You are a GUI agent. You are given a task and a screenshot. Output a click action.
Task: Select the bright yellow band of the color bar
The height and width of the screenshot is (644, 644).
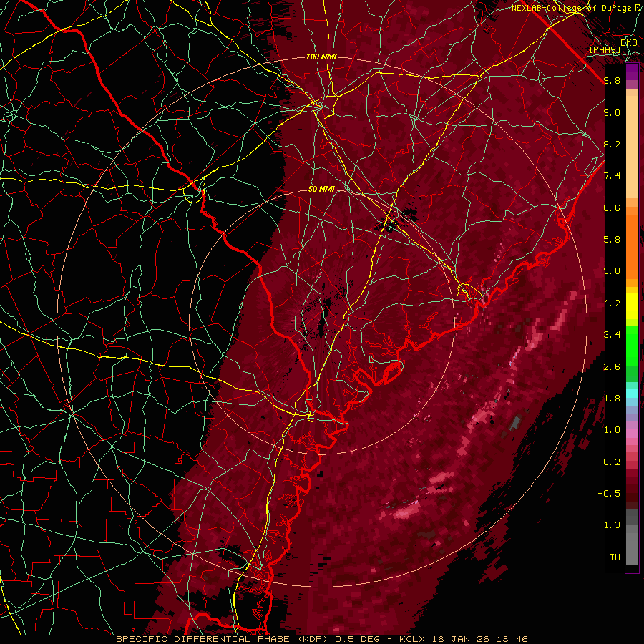click(632, 306)
